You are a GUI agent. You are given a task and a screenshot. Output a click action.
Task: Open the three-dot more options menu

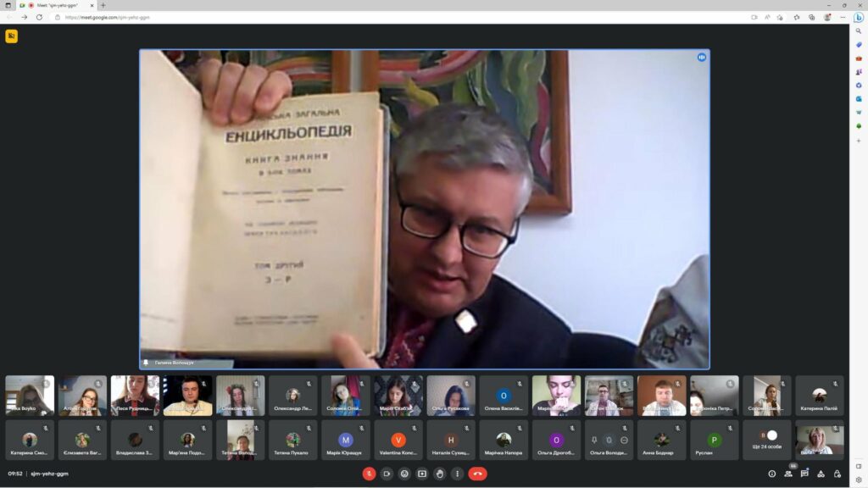click(x=458, y=474)
